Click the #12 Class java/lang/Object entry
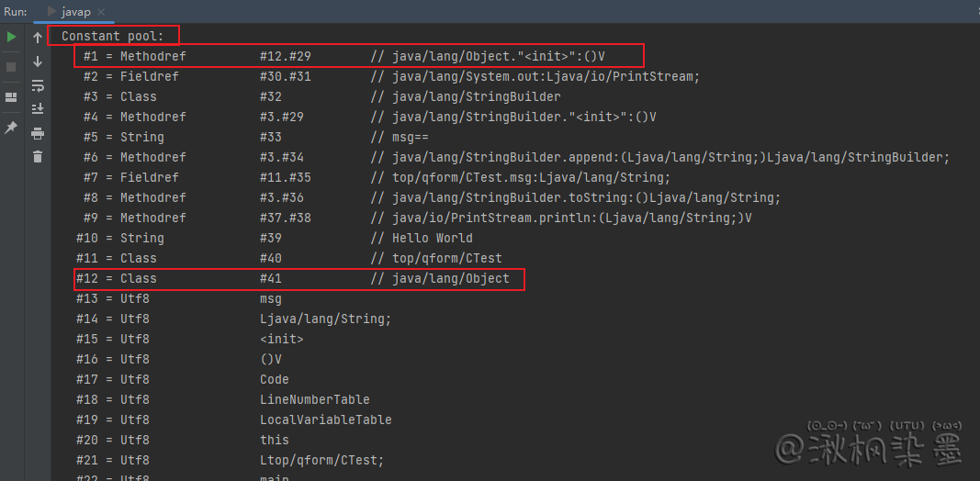Screen dimensions: 980x481 pos(299,278)
